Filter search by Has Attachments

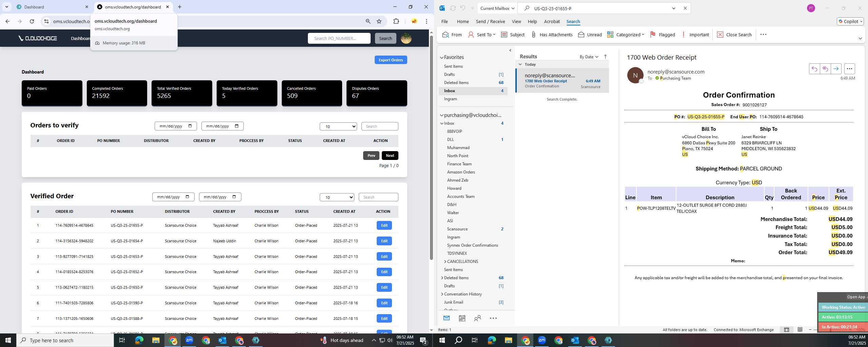[x=552, y=35]
